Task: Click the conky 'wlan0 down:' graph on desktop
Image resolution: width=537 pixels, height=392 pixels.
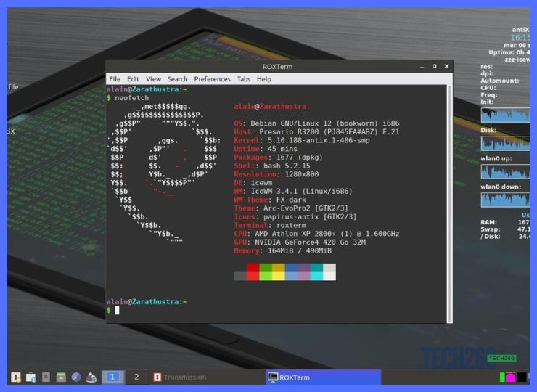Action: coord(505,200)
